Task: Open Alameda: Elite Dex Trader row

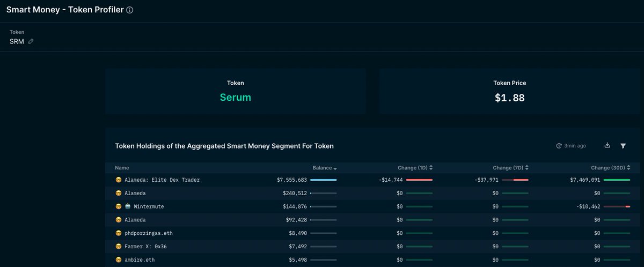Action: [x=372, y=180]
